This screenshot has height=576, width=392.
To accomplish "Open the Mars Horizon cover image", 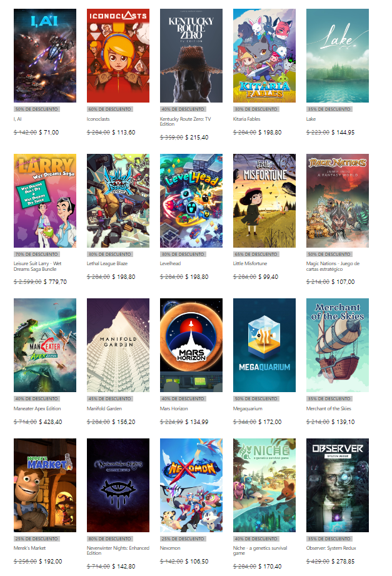I will click(191, 345).
